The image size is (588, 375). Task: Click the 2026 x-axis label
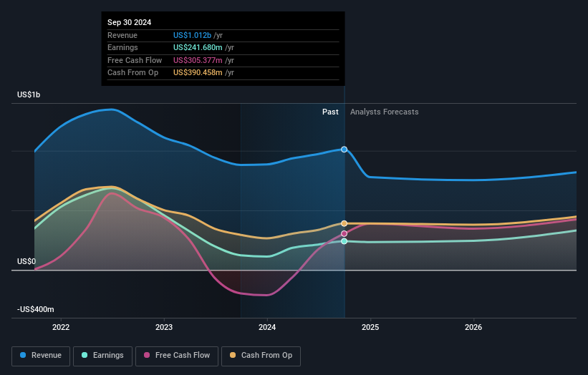[x=473, y=327]
